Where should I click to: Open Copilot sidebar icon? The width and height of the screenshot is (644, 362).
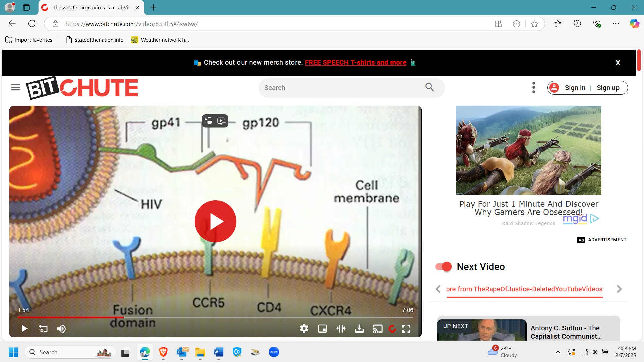click(634, 24)
